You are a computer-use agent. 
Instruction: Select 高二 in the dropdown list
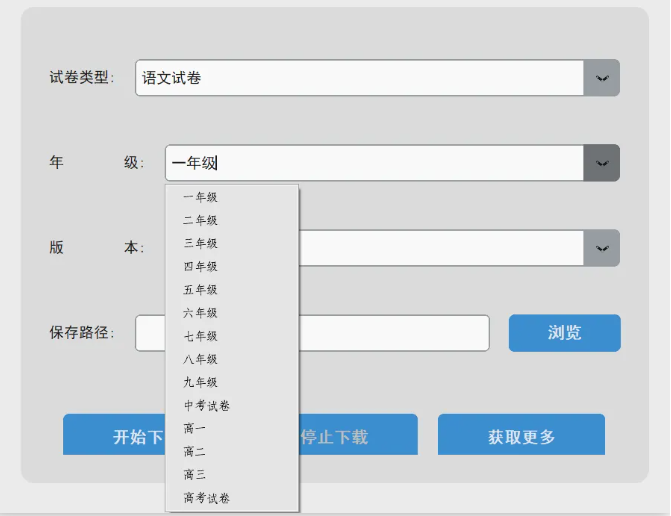click(x=195, y=451)
